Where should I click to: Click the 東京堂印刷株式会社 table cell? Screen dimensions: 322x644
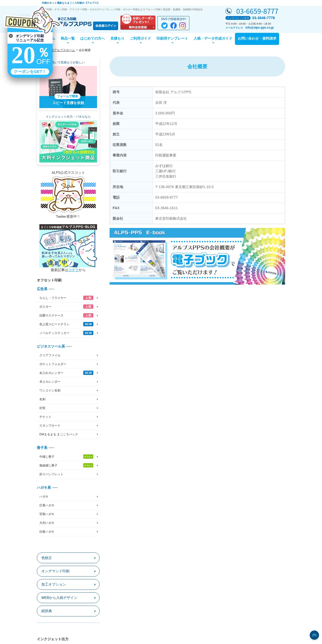219,218
